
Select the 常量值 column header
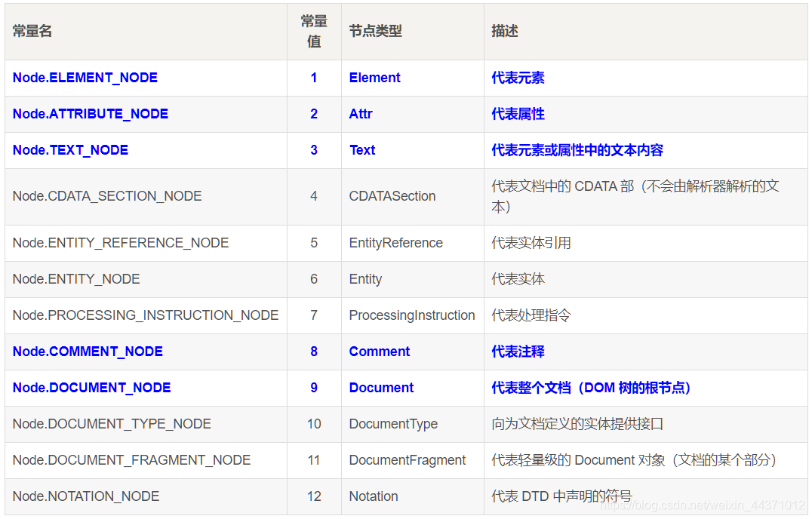[x=314, y=32]
